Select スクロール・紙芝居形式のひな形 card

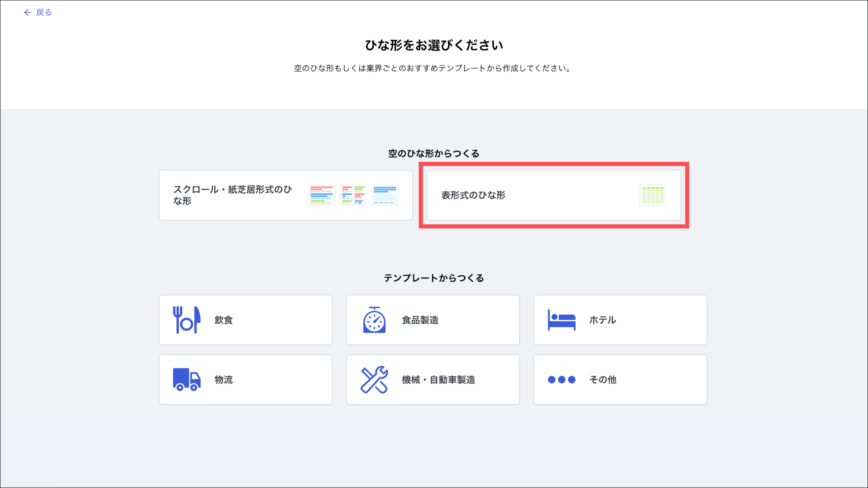tap(233, 195)
